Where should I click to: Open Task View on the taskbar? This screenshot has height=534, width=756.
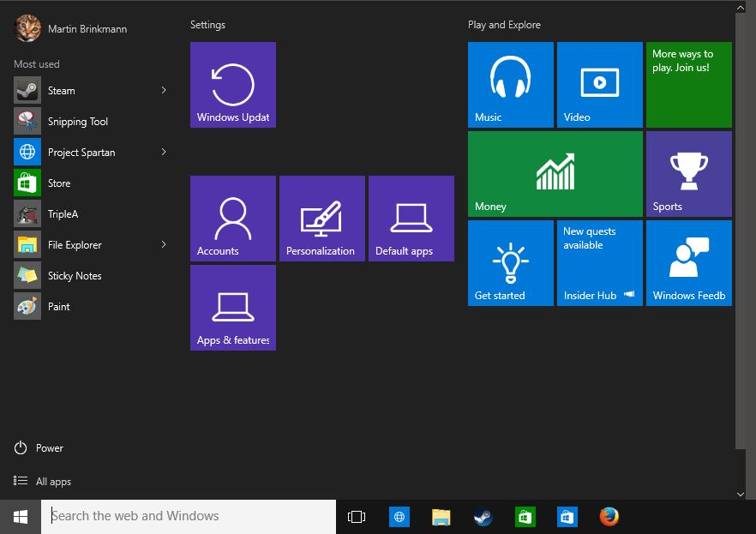[357, 517]
